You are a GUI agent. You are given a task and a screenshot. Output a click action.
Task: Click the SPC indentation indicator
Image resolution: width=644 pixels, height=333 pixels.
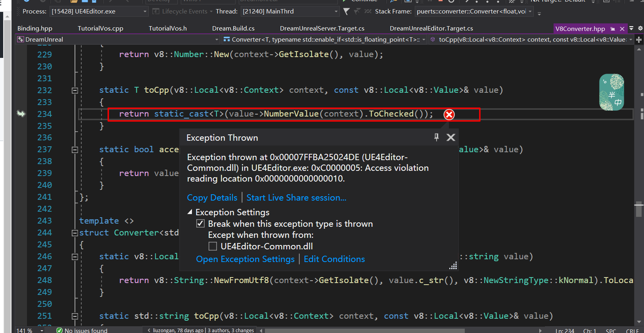point(611,331)
